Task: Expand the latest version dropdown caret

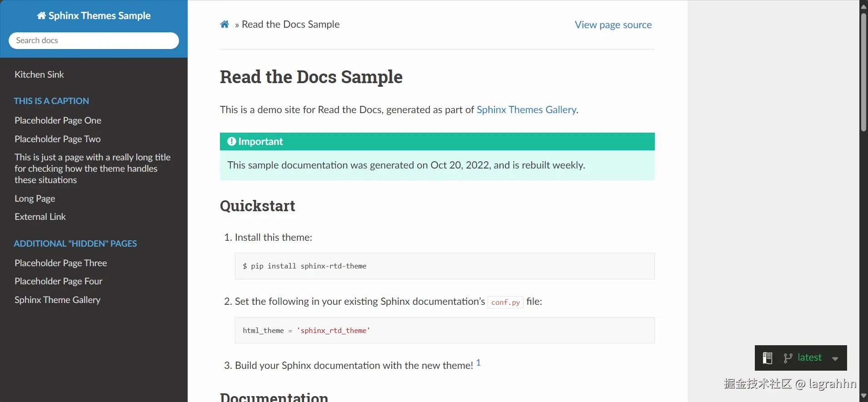Action: tap(835, 358)
